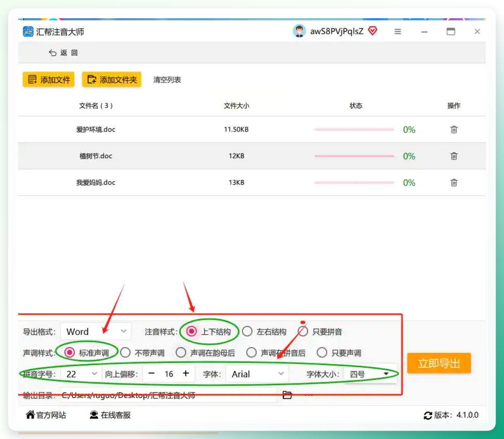Image resolution: width=504 pixels, height=439 pixels.
Task: Maximize the 汇帮注音大师 window
Action: 450,32
